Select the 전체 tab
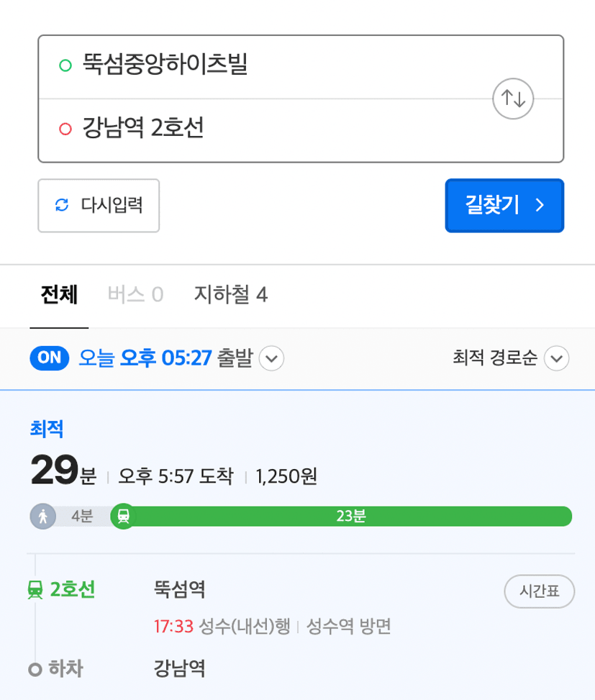 59,295
